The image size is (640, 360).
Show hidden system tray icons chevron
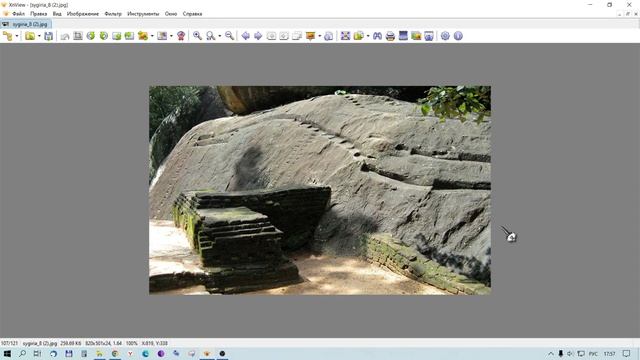(x=551, y=353)
